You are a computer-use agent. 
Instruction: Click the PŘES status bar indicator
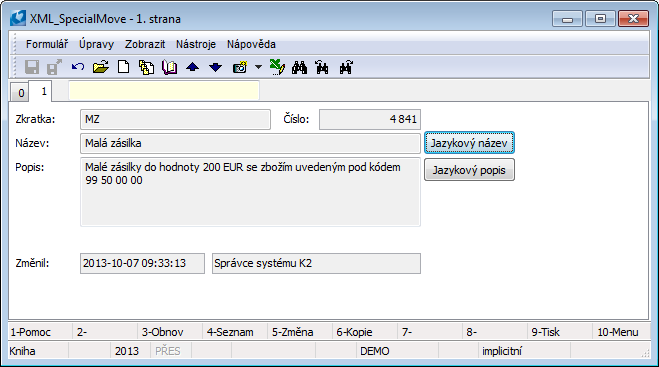(171, 351)
